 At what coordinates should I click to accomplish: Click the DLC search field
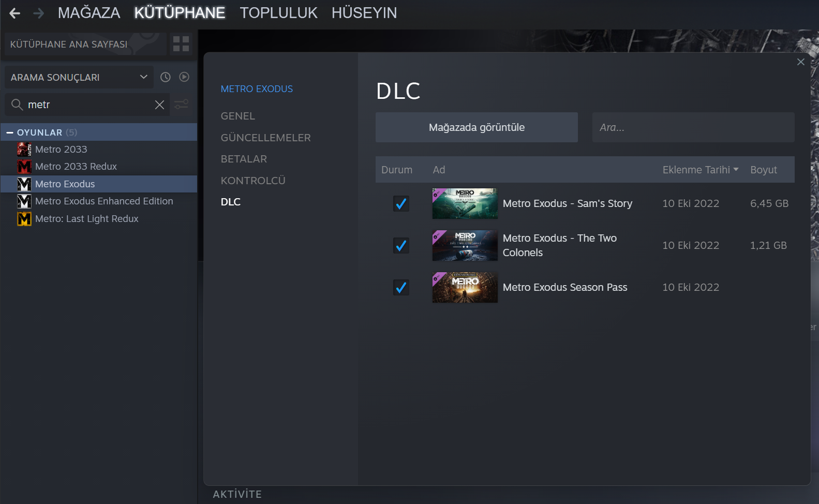[x=693, y=127]
